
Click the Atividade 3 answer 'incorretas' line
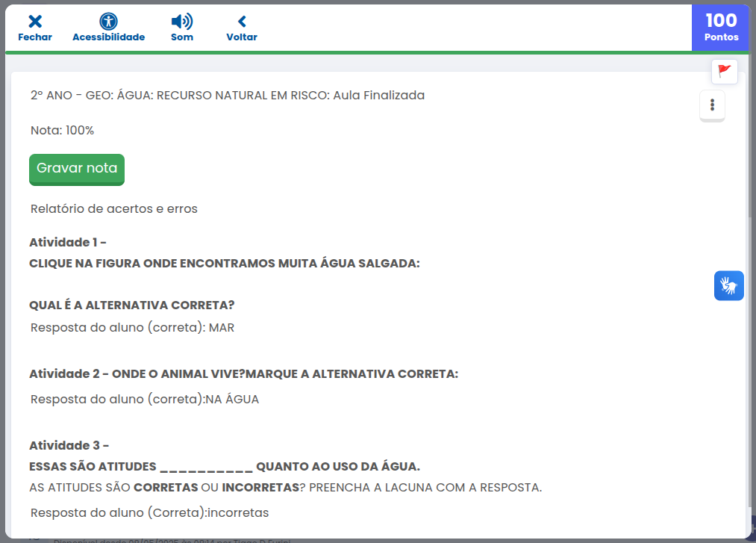[x=149, y=513]
